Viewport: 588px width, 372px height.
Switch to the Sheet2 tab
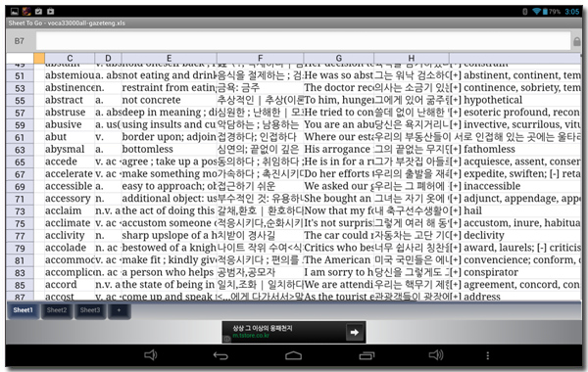point(57,310)
